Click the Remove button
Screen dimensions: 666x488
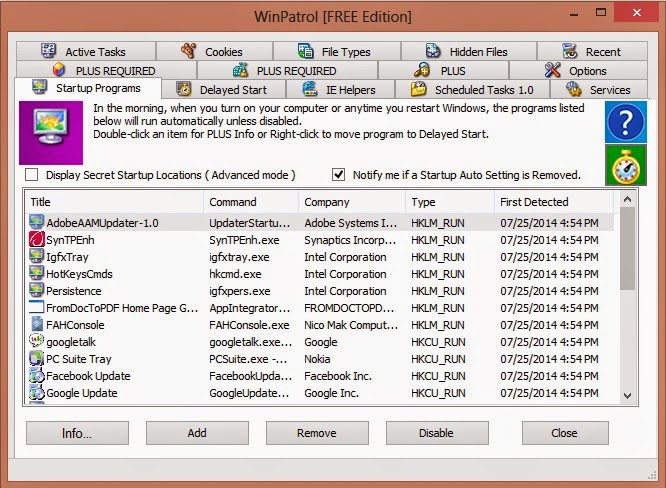(317, 433)
